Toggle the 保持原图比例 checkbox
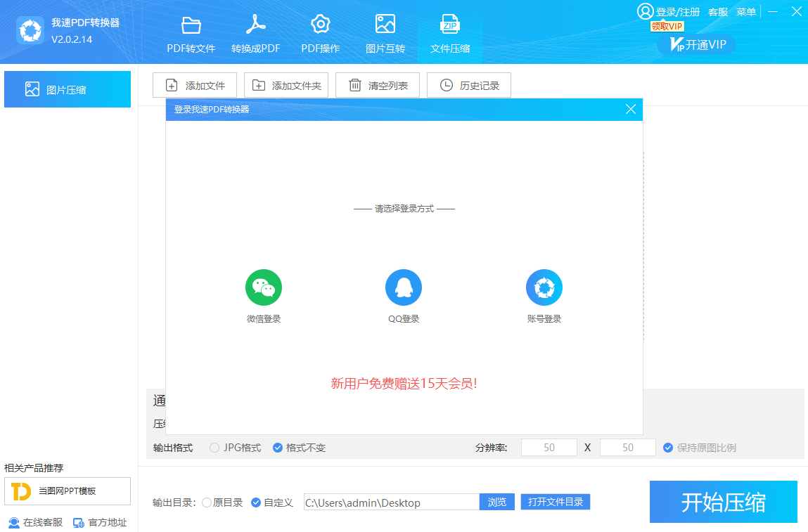 tap(668, 448)
